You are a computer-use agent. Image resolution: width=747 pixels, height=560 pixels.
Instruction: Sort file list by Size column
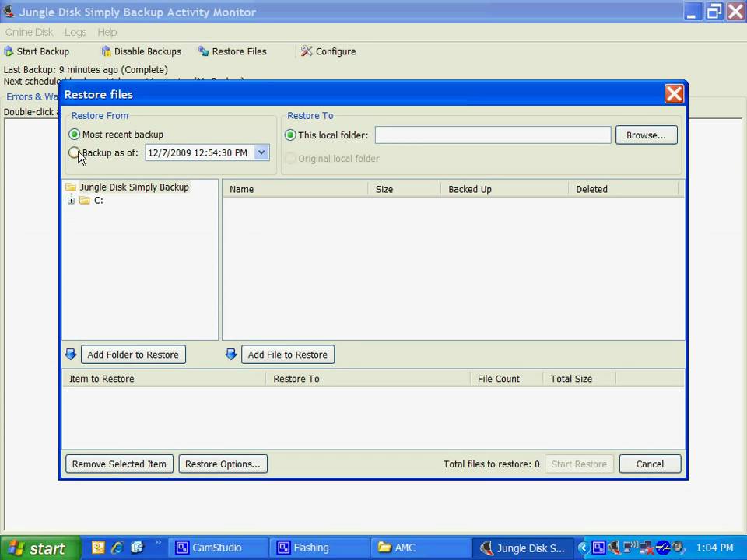pyautogui.click(x=404, y=189)
